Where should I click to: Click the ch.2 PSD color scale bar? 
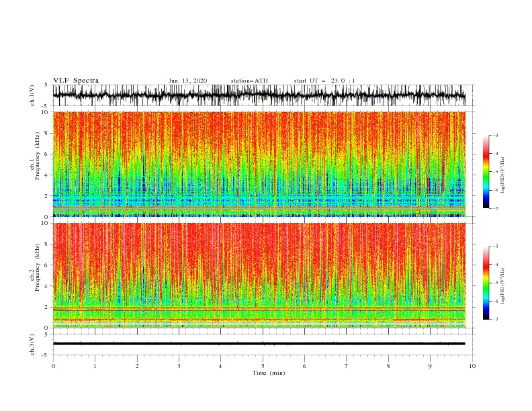click(x=486, y=283)
